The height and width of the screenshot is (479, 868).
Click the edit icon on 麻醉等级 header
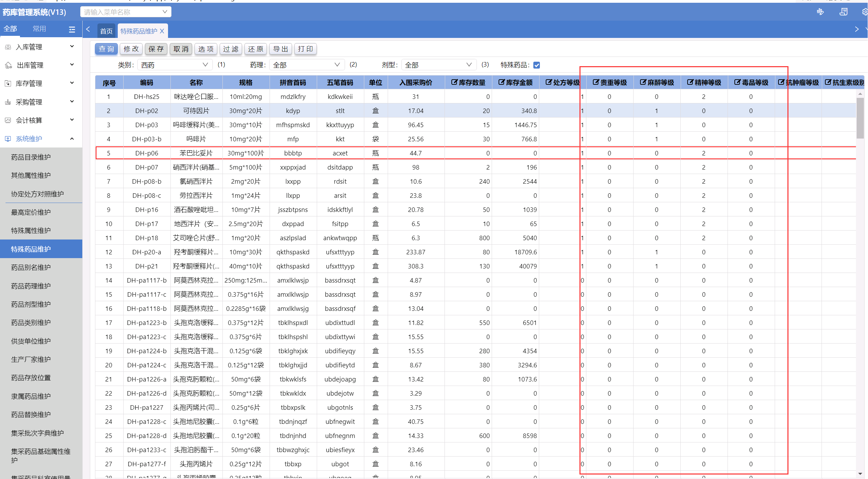(x=642, y=82)
